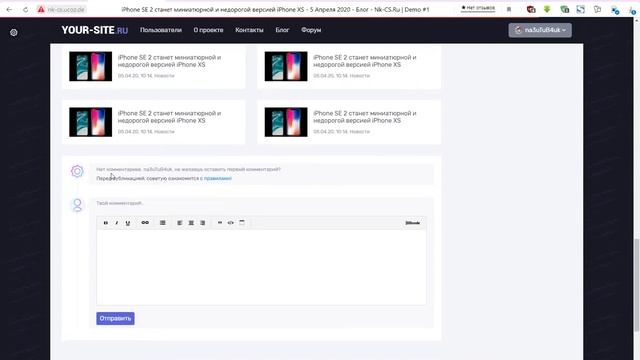The width and height of the screenshot is (640, 360).
Task: Open the green shield browser extension
Action: (x=564, y=9)
